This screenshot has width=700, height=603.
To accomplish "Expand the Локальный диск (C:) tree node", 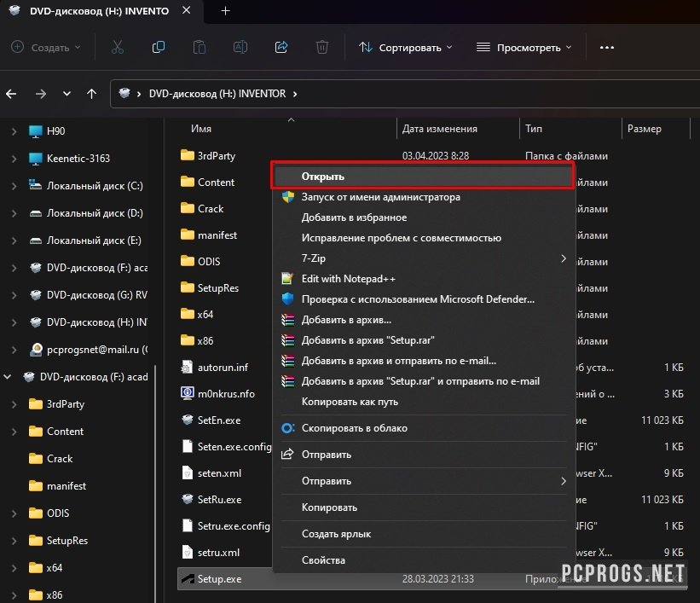I will pos(14,186).
